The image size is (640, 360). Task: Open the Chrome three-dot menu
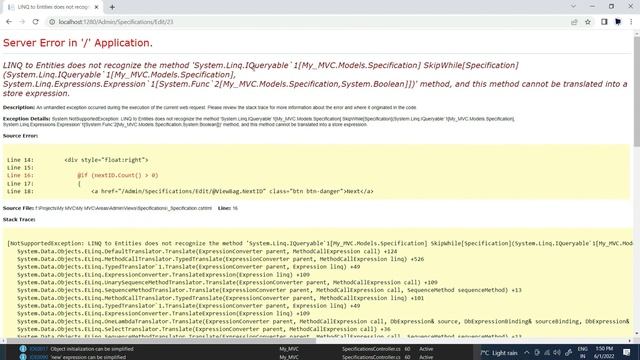[631, 22]
